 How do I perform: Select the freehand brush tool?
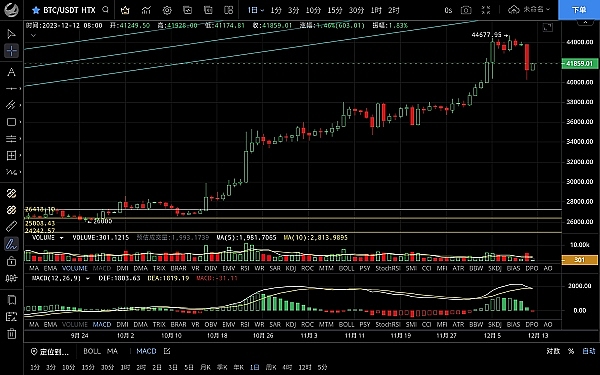tap(11, 244)
